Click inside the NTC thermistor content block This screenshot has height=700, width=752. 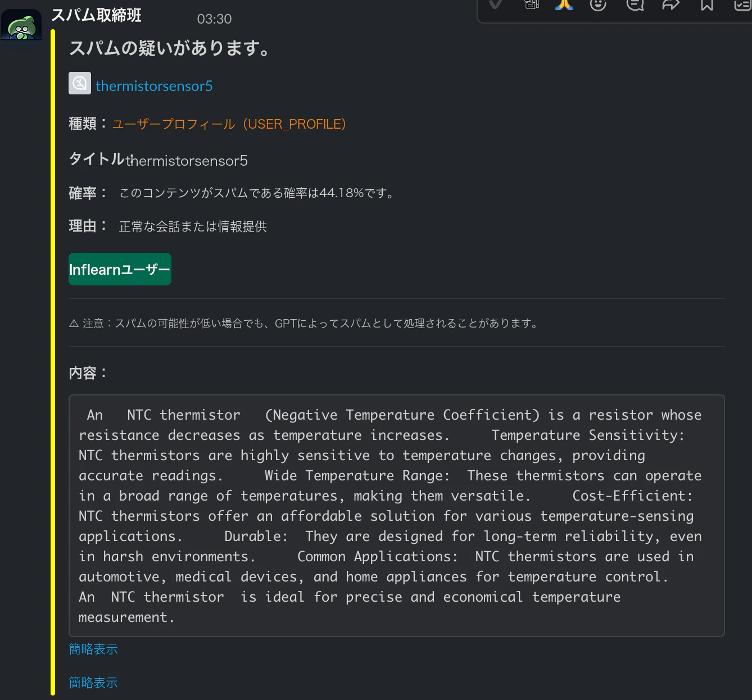(x=397, y=516)
